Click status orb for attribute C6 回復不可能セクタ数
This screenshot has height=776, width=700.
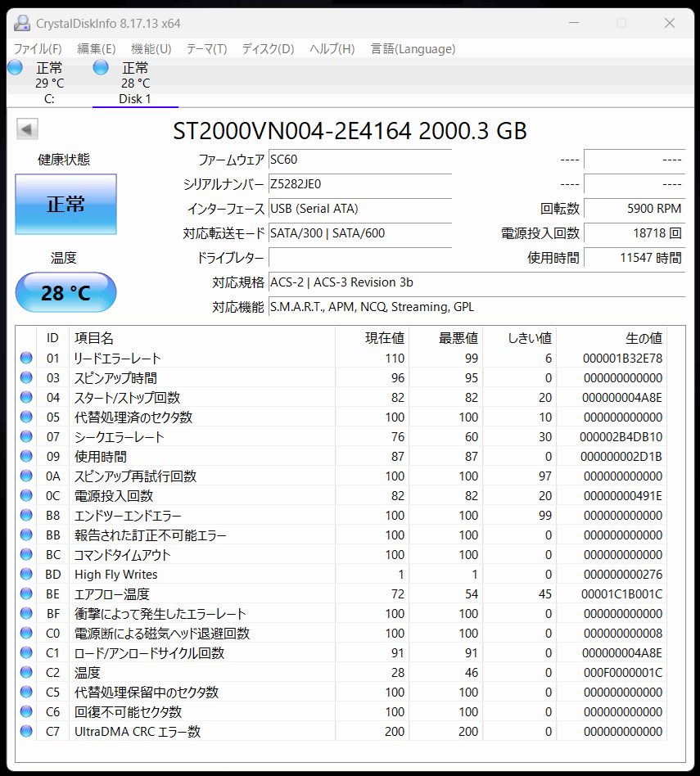click(26, 711)
